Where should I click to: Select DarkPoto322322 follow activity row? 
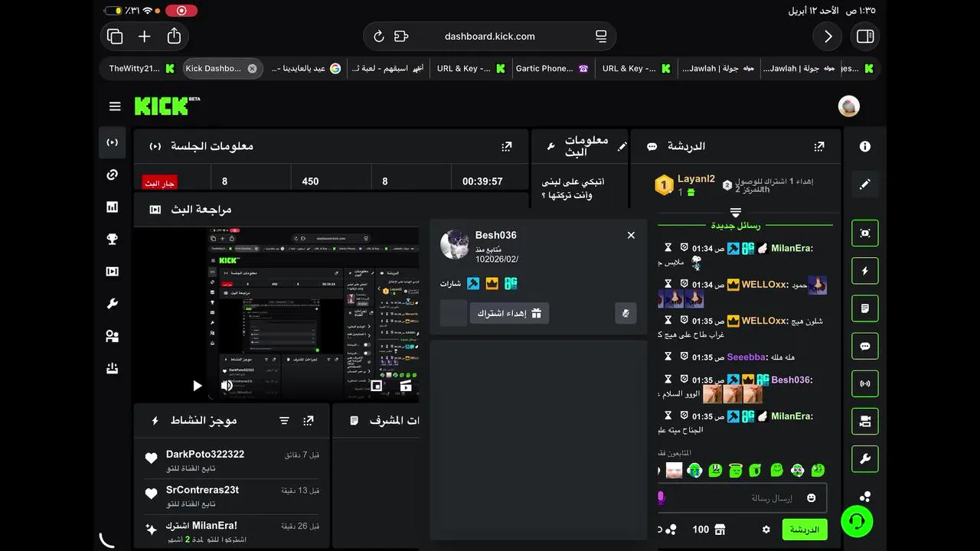tap(231, 461)
